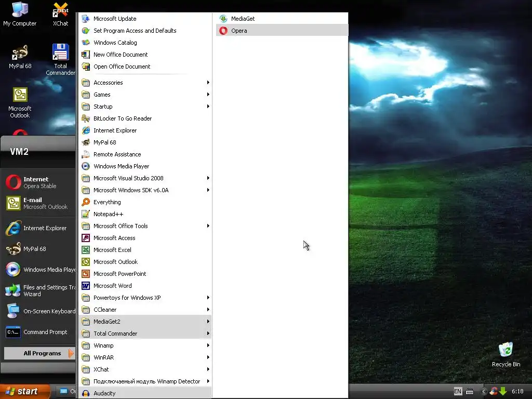Viewport: 532px width, 399px height.
Task: Expand the Winamp submenu
Action: click(x=145, y=345)
